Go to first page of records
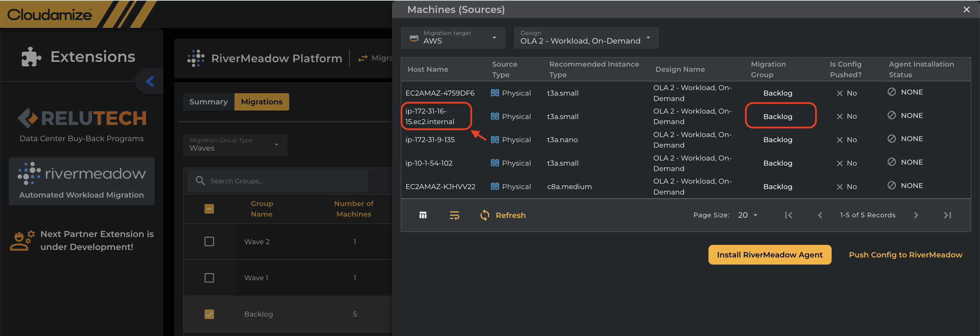The width and height of the screenshot is (980, 336). tap(789, 215)
